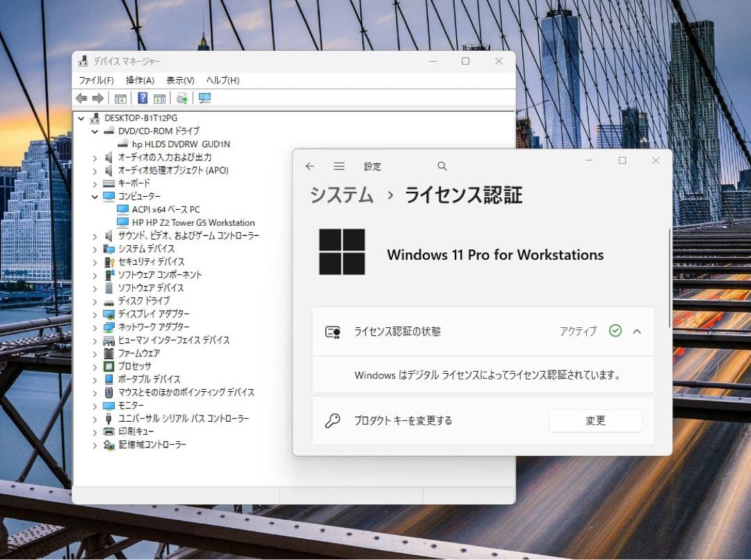Viewport: 751px width, 560px height.
Task: Maximize the Device Manager window
Action: 465,61
